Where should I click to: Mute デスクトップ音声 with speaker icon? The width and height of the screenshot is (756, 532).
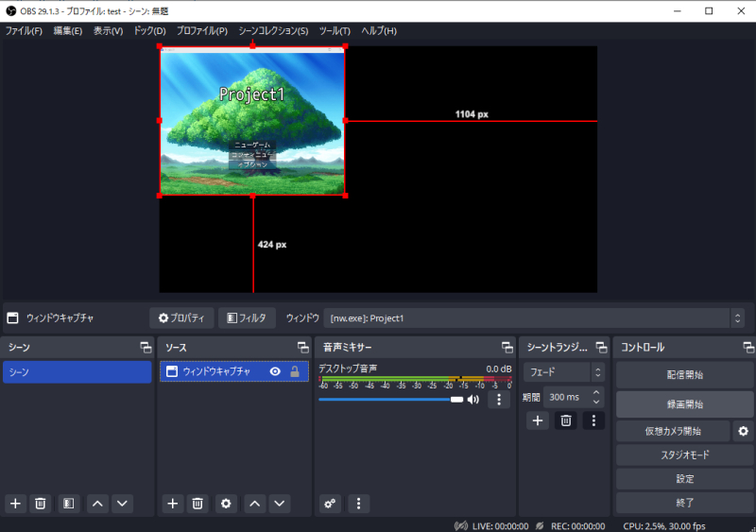[x=473, y=400]
